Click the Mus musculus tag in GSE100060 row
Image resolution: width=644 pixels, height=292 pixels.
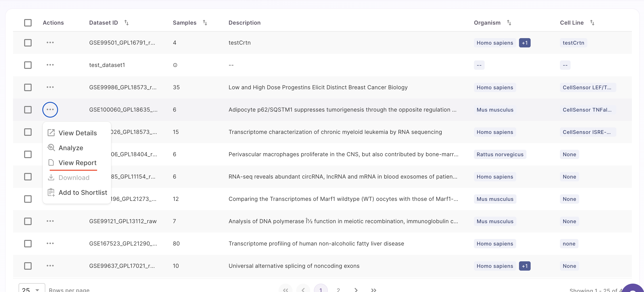[x=495, y=109]
